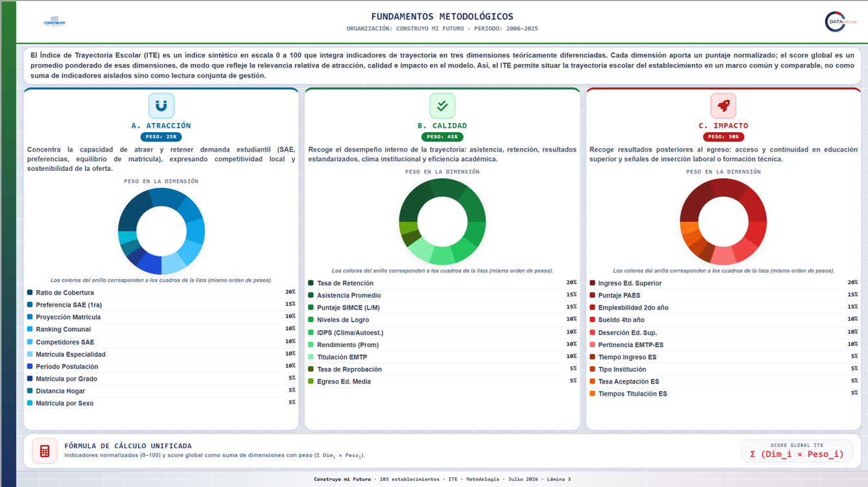Click the 'Matrícula por Grado' row label
Screen dimensions: 868x487
pos(67,379)
